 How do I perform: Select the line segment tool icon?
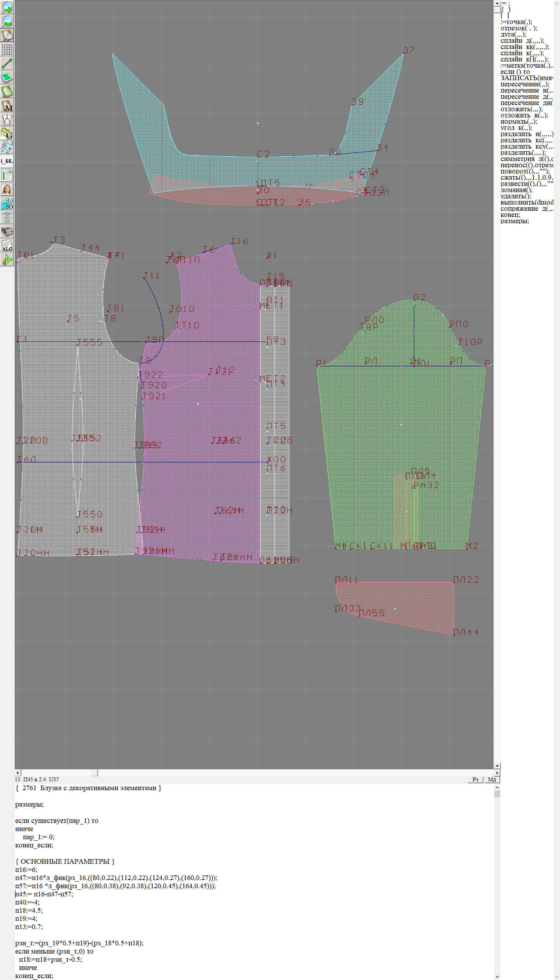pos(7,63)
